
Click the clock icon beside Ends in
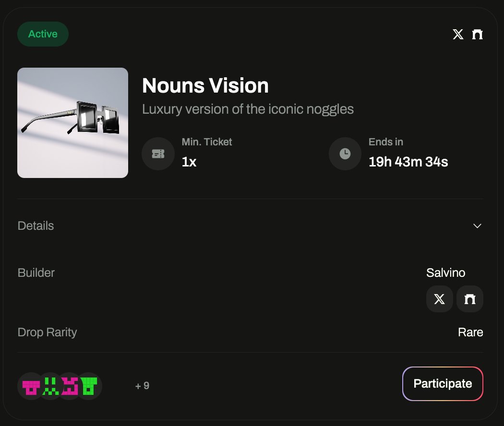345,154
